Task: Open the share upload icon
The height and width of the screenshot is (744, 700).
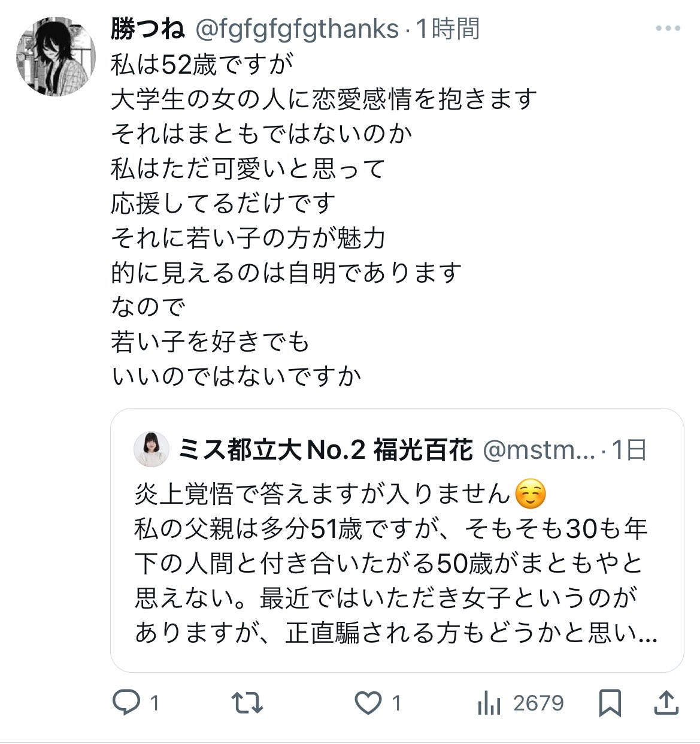Action: coord(666,703)
